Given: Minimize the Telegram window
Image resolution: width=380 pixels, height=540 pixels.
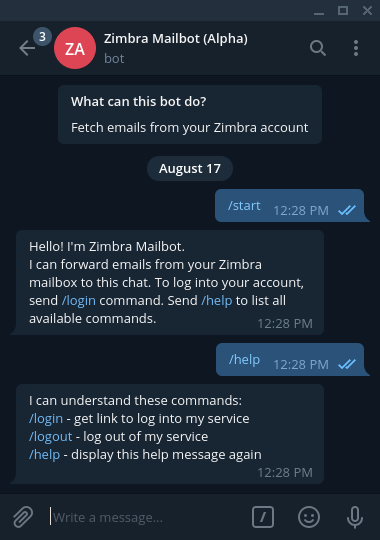Looking at the screenshot, I should pyautogui.click(x=319, y=12).
